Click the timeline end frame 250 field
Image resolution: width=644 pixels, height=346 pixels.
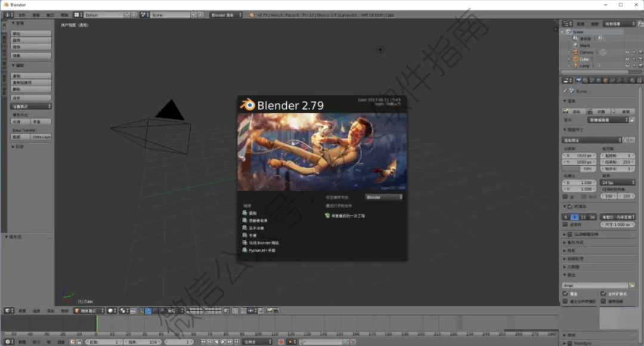[x=143, y=341]
